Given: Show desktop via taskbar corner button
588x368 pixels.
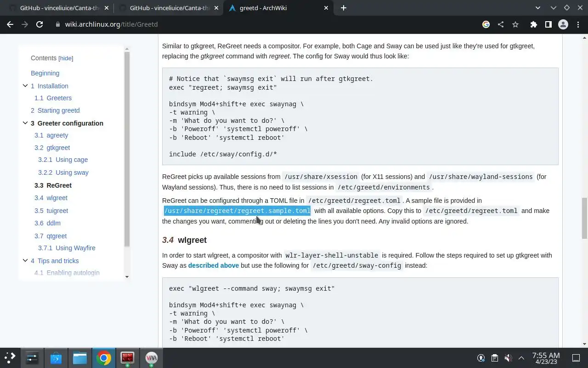Looking at the screenshot, I should [576, 358].
